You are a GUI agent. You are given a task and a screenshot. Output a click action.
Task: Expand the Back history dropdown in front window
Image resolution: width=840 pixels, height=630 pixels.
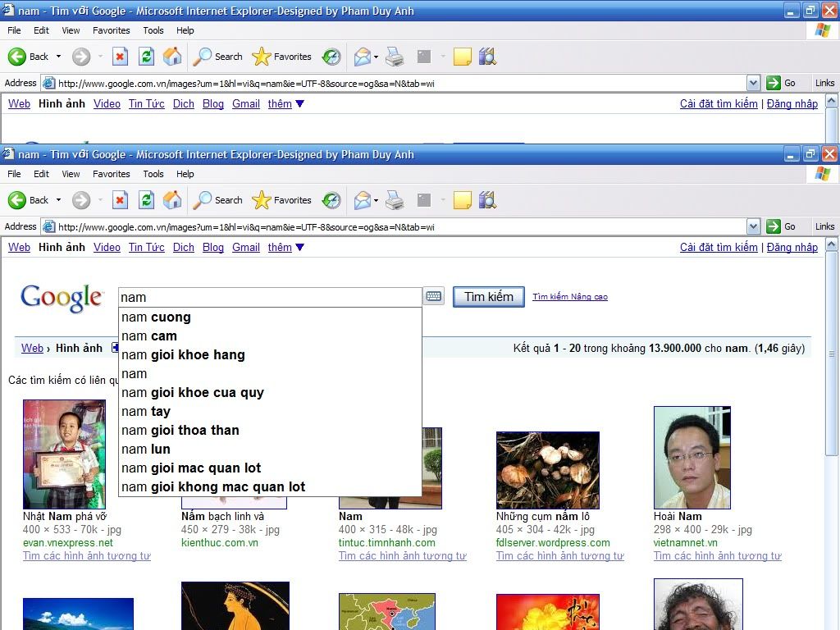58,200
